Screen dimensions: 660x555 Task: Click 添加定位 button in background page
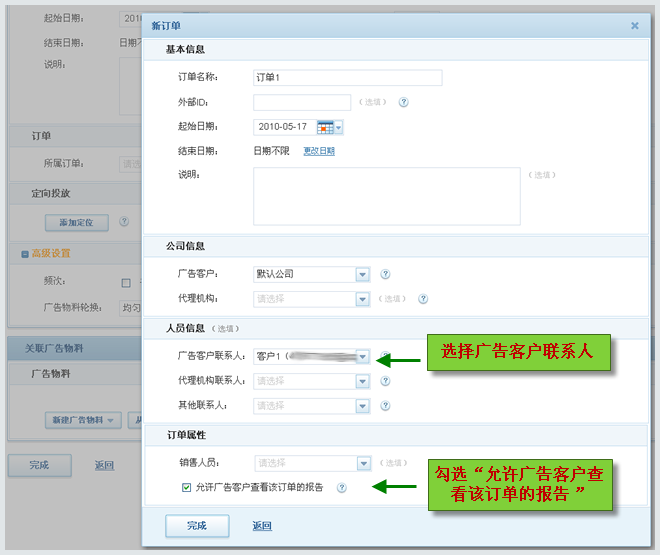77,223
